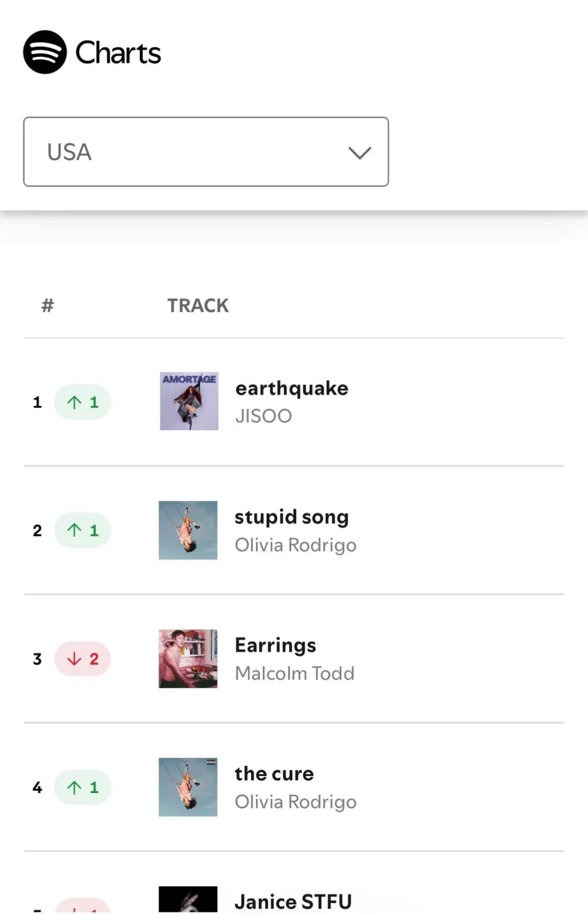Screen dimensions: 588x914
Task: Open the Janice STFU track title
Action: pyautogui.click(x=293, y=902)
